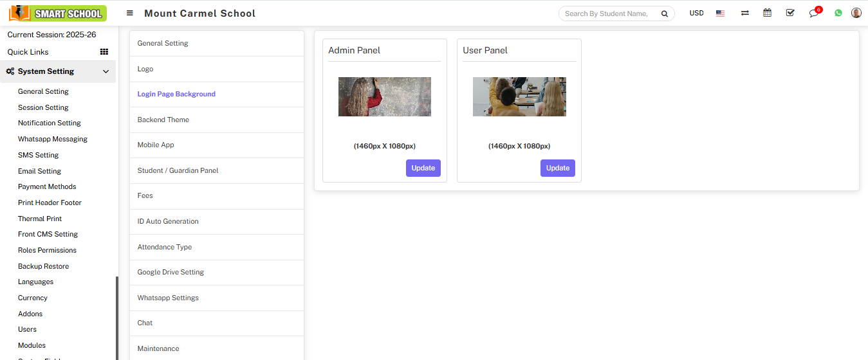Open the task checklist icon

790,13
